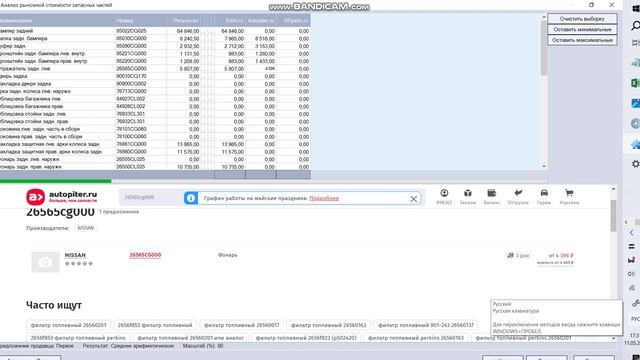
Task: Sort by the Номер column header
Action: [140, 20]
